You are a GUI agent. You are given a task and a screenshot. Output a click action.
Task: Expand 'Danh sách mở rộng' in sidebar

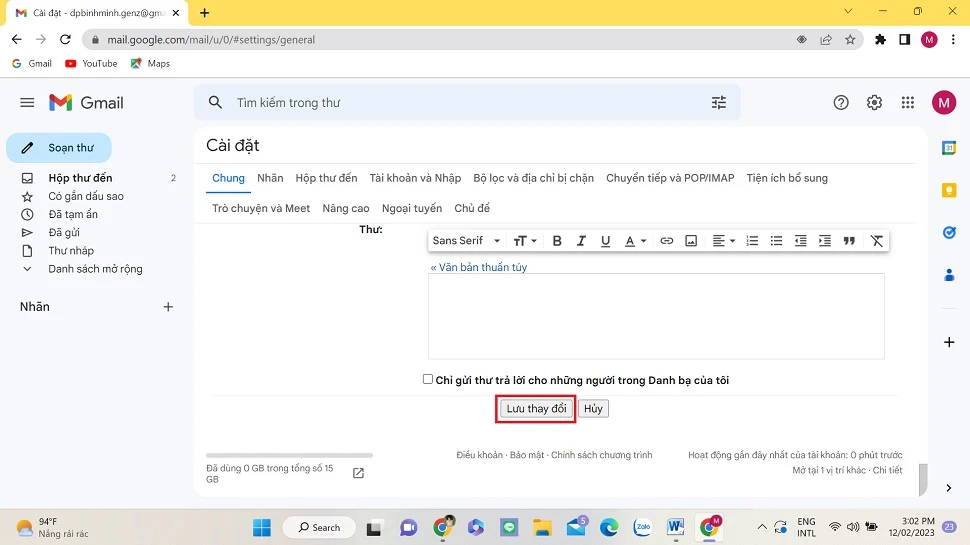(x=95, y=269)
